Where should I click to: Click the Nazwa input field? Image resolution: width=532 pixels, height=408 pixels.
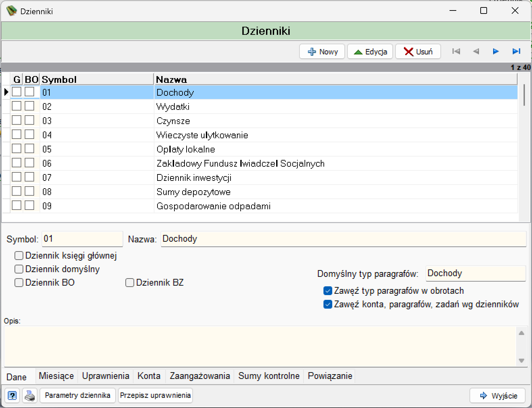344,239
